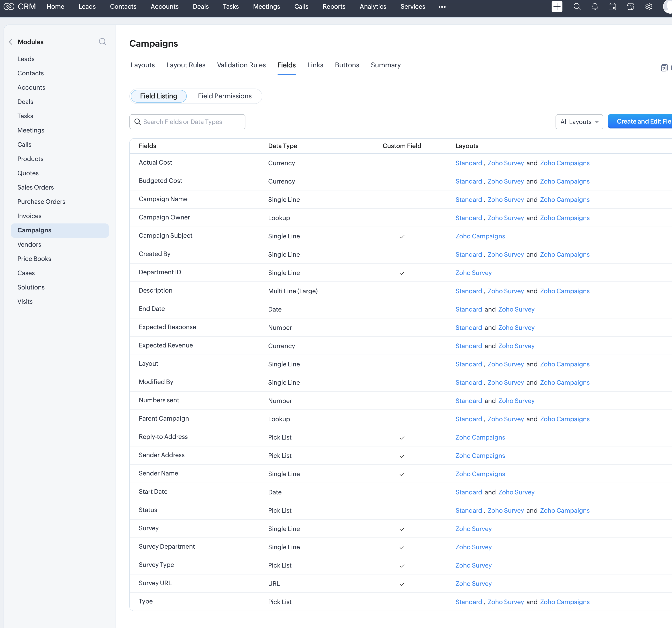Switch to Field Permissions view

pos(224,96)
